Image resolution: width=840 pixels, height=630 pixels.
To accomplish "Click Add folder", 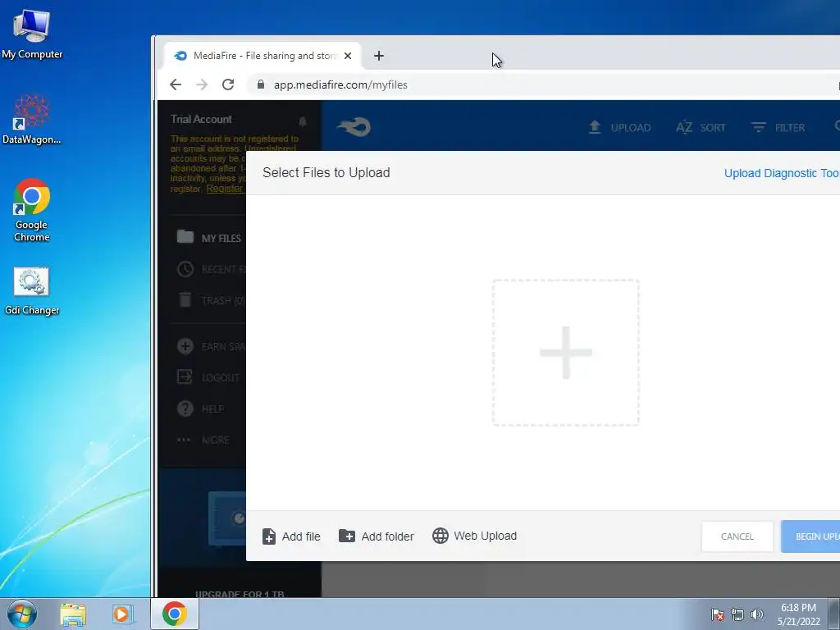I will pyautogui.click(x=377, y=536).
